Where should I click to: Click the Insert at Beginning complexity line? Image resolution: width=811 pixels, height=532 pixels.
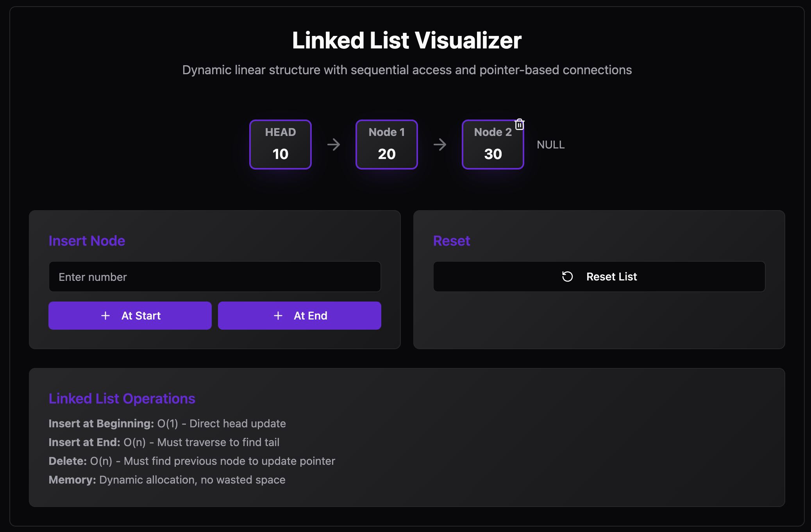click(x=167, y=423)
